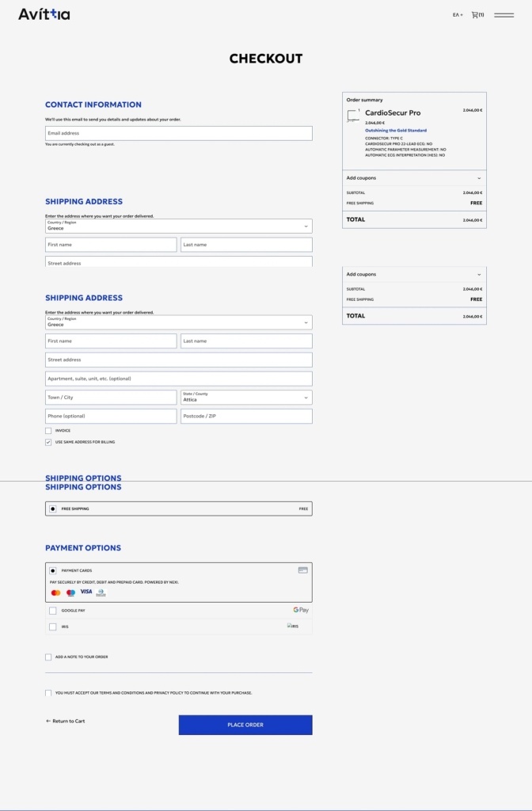Expand the Add coupons section in the order summary

(x=414, y=178)
